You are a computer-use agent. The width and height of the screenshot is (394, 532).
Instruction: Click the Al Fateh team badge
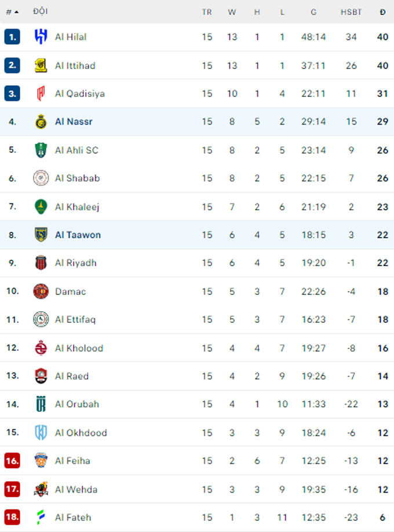pyautogui.click(x=39, y=518)
